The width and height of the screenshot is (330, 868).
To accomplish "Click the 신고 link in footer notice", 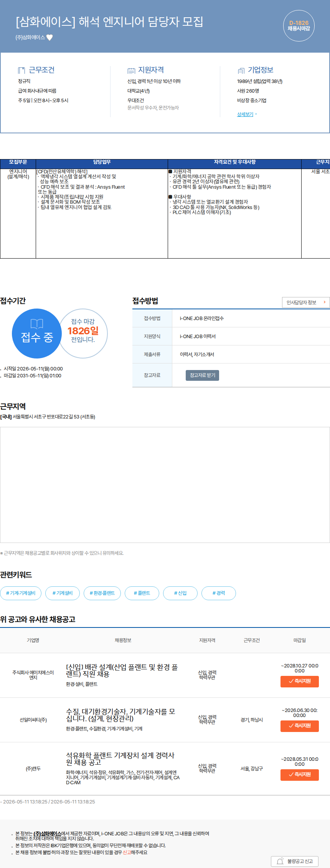I will [127, 852].
